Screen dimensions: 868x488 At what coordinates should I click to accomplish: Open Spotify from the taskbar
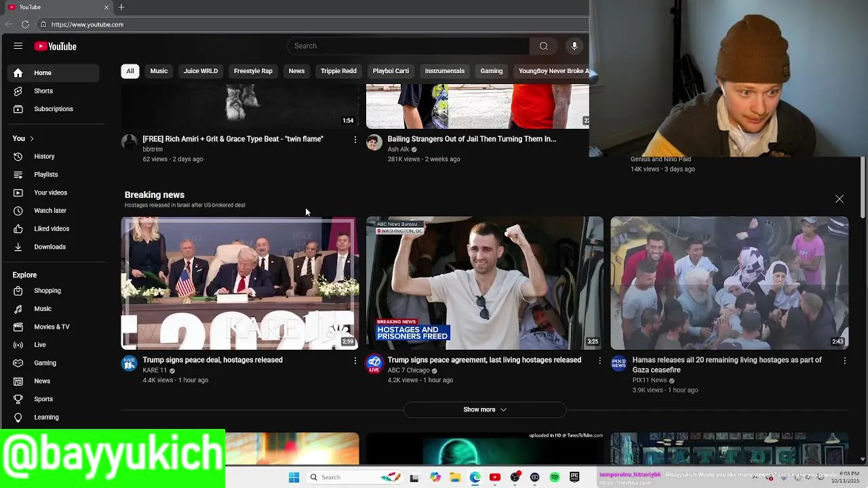(x=555, y=477)
